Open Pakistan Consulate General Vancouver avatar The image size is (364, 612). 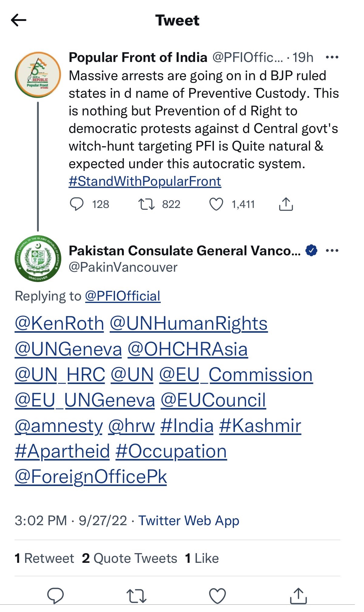click(38, 259)
